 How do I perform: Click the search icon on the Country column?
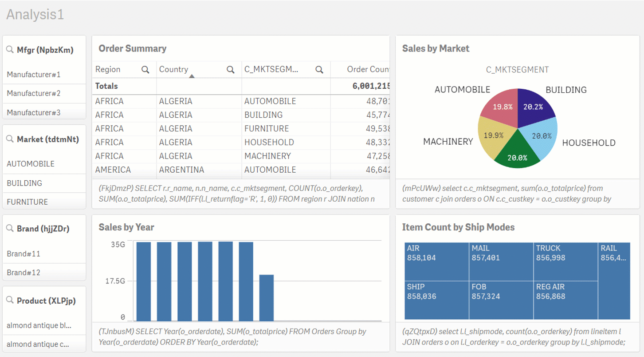click(x=230, y=69)
